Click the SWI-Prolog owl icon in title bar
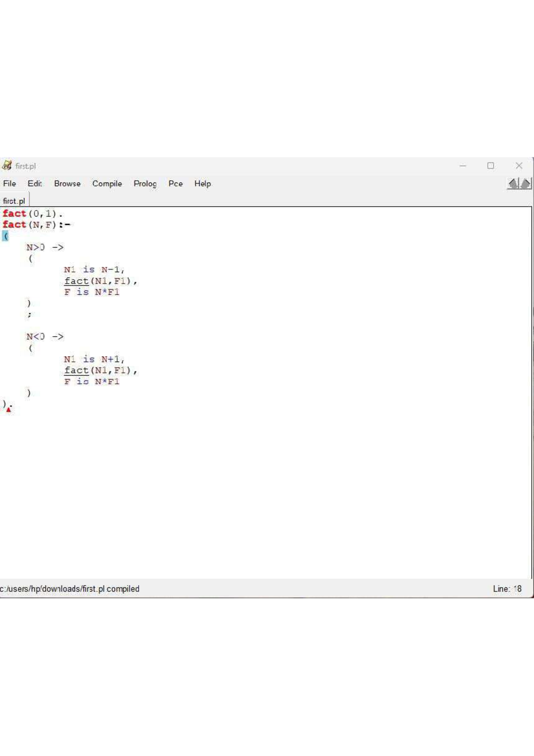This screenshot has width=534, height=756. (7, 166)
